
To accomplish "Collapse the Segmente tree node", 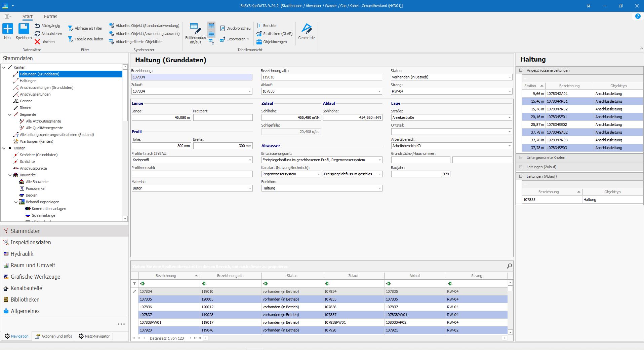I will point(10,114).
